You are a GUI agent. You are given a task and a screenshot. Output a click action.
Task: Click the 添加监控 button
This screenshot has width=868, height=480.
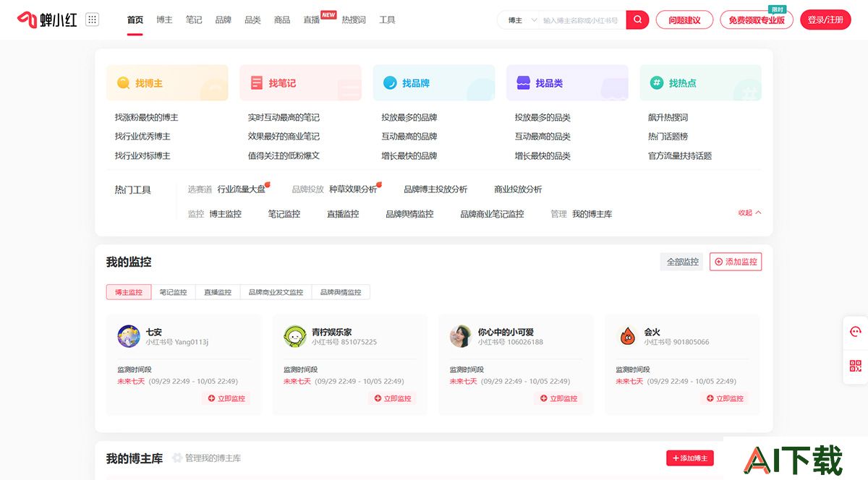tap(736, 262)
